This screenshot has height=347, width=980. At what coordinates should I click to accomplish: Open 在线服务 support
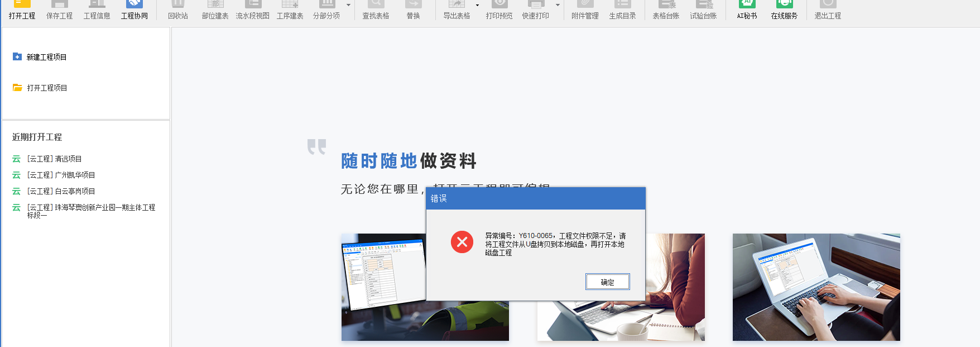click(784, 9)
